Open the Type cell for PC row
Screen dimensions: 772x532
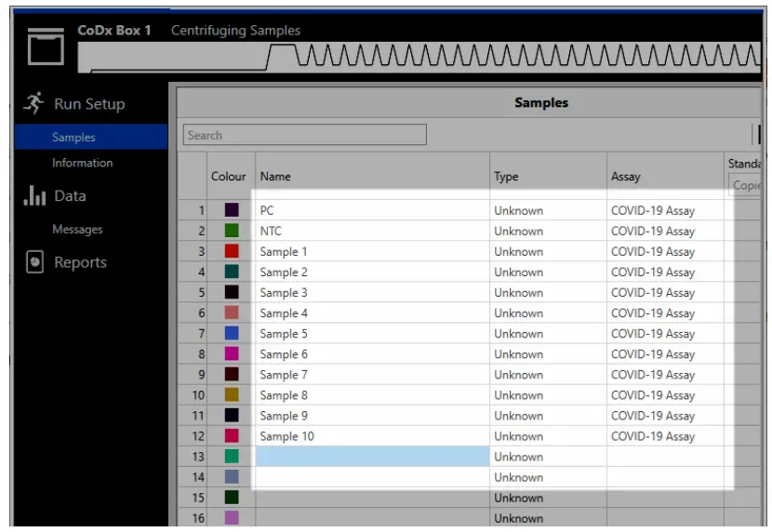pyautogui.click(x=548, y=210)
